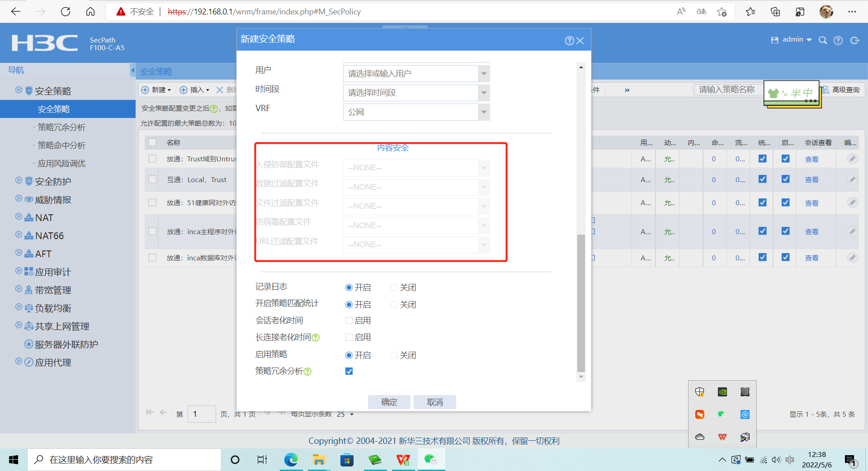Select 开启 for 记录日志
The width and height of the screenshot is (868, 471).
tap(349, 287)
